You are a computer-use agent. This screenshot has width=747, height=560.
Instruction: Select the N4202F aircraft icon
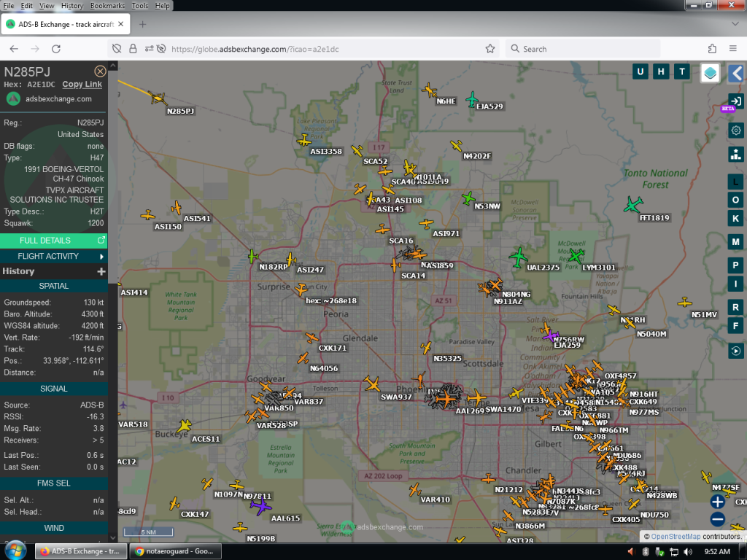pos(457,145)
